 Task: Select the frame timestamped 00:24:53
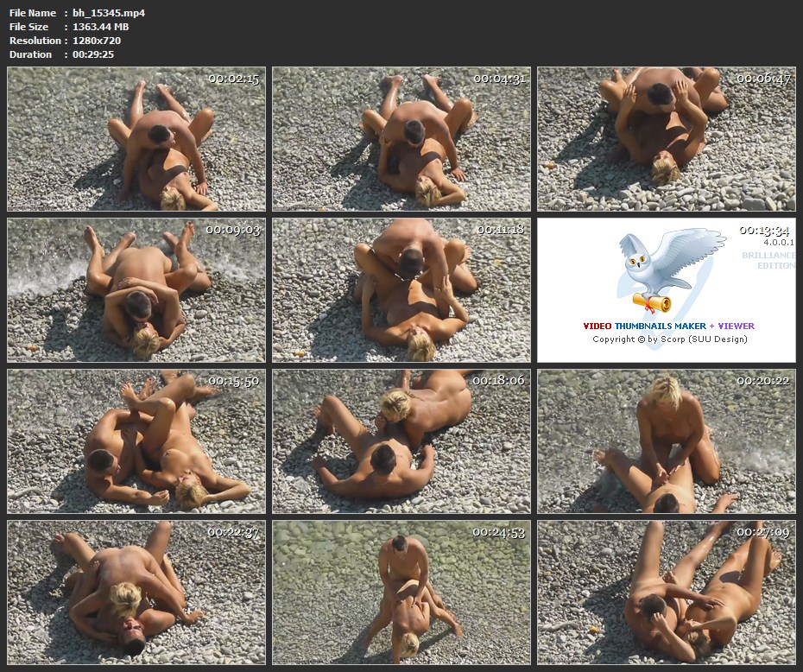(x=401, y=593)
